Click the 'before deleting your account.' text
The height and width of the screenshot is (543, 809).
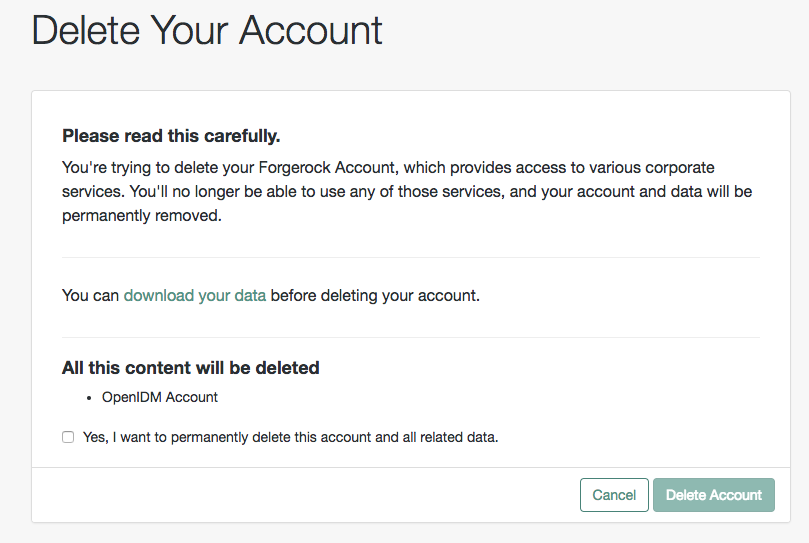coord(375,295)
